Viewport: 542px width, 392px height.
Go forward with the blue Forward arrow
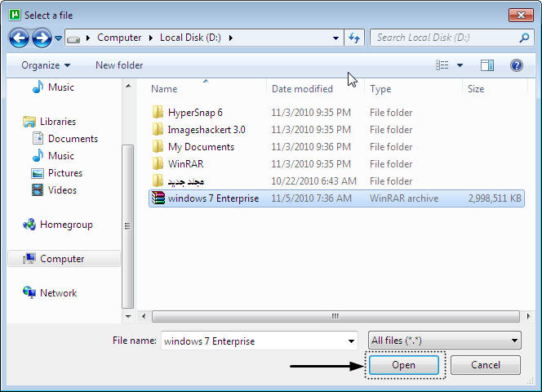pyautogui.click(x=42, y=38)
